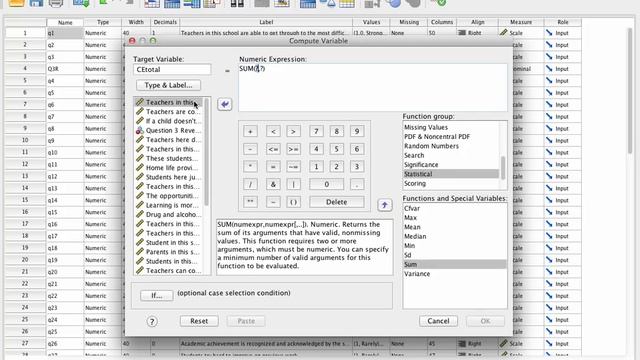Click the less-than-or-equal operator key

[x=273, y=149]
